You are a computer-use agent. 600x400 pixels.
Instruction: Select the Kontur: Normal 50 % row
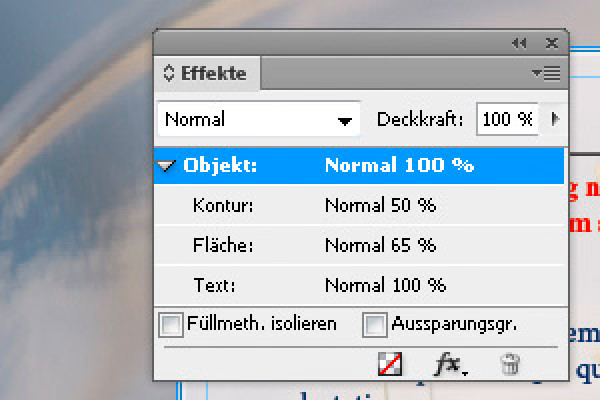tap(359, 206)
